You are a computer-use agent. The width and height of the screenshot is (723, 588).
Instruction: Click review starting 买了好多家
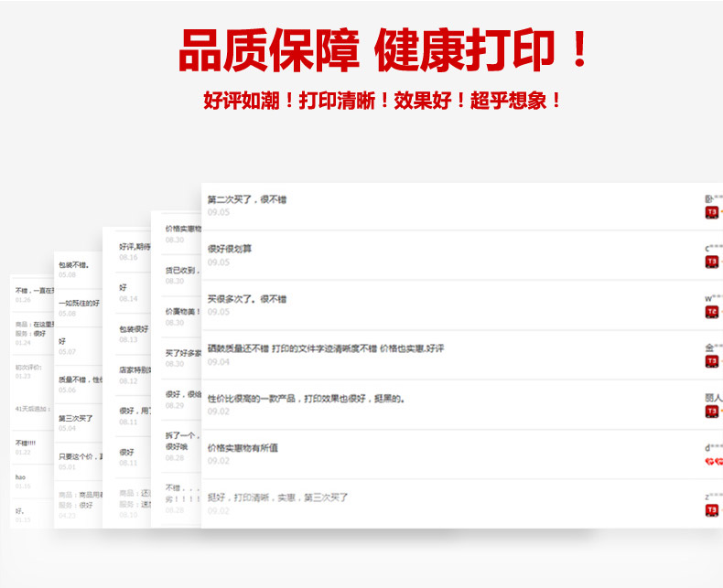coord(183,353)
